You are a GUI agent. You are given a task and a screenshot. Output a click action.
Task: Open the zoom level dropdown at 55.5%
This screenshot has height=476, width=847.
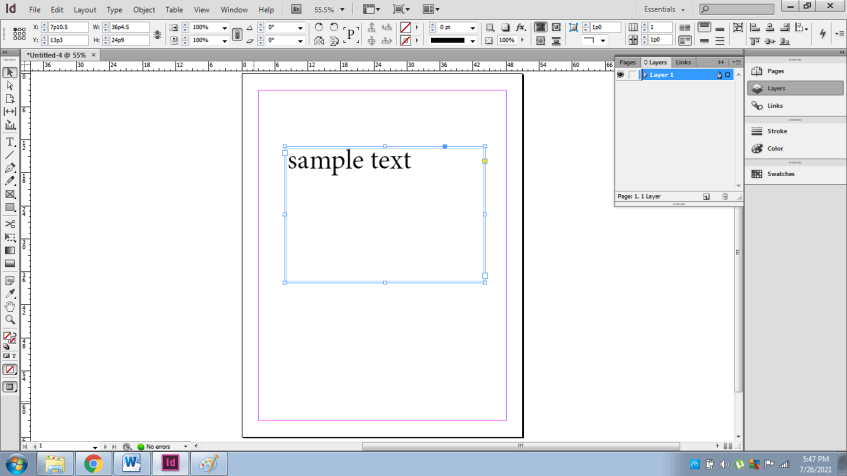click(x=344, y=9)
